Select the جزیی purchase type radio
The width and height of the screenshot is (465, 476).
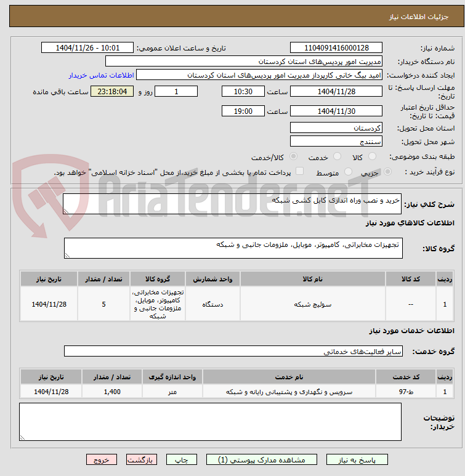(387, 172)
